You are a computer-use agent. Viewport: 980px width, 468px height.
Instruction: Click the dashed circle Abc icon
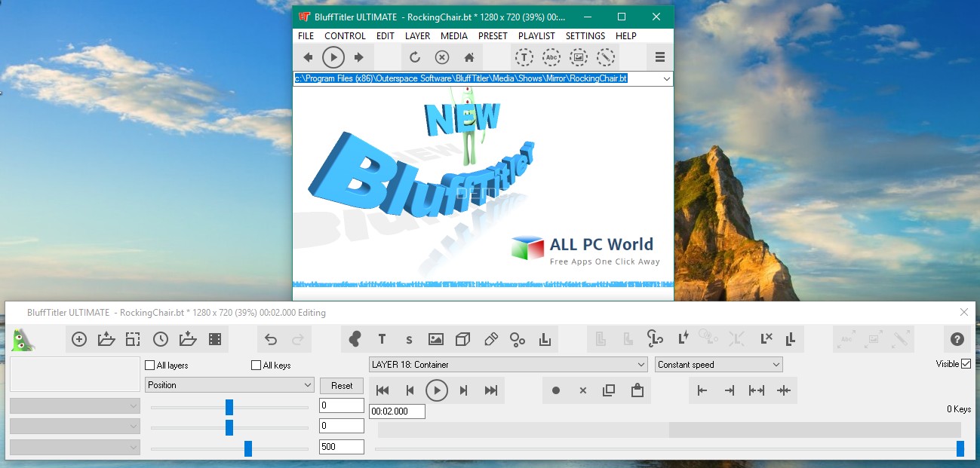point(551,57)
